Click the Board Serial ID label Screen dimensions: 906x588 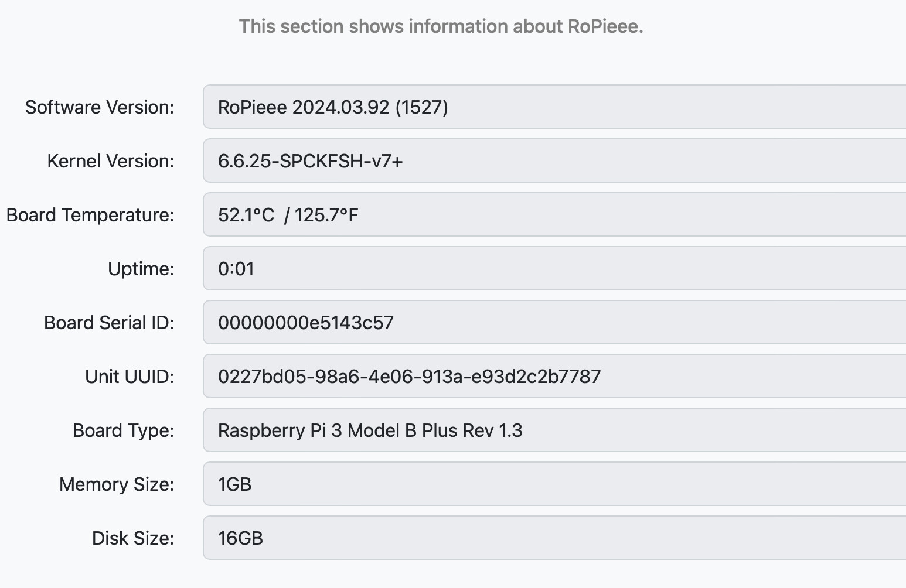pos(109,323)
